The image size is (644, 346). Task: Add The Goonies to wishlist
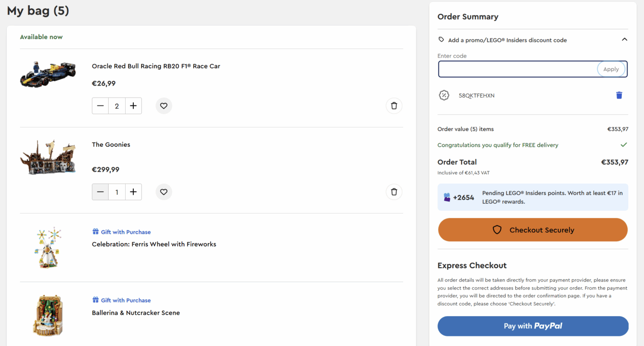(x=164, y=192)
